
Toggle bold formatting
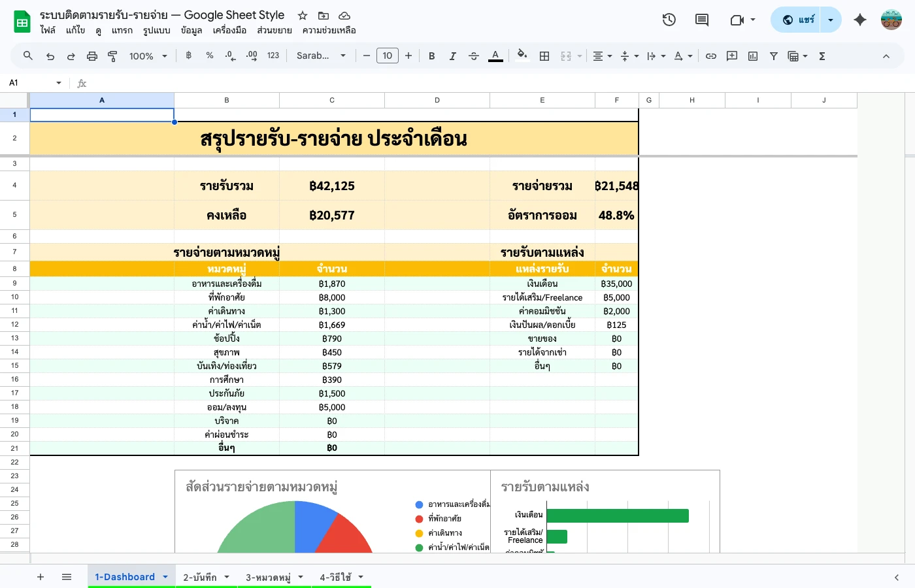(431, 56)
